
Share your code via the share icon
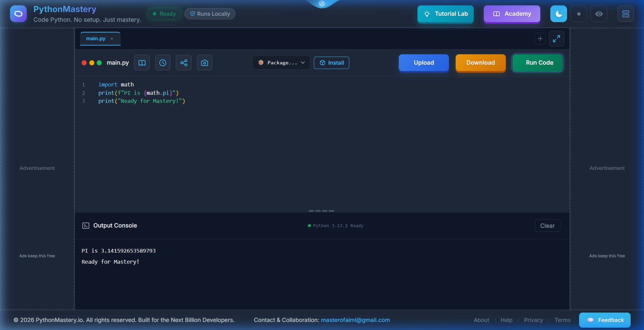tap(184, 63)
